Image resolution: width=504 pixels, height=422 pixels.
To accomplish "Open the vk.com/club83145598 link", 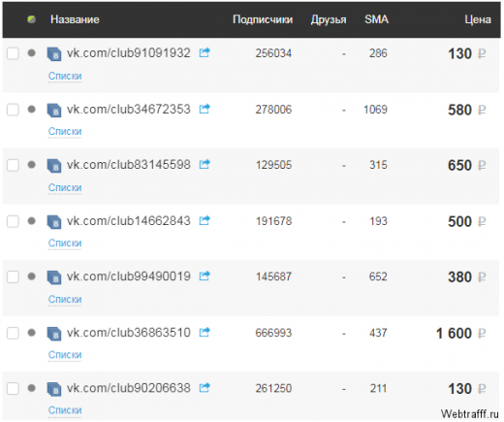I will 128,165.
